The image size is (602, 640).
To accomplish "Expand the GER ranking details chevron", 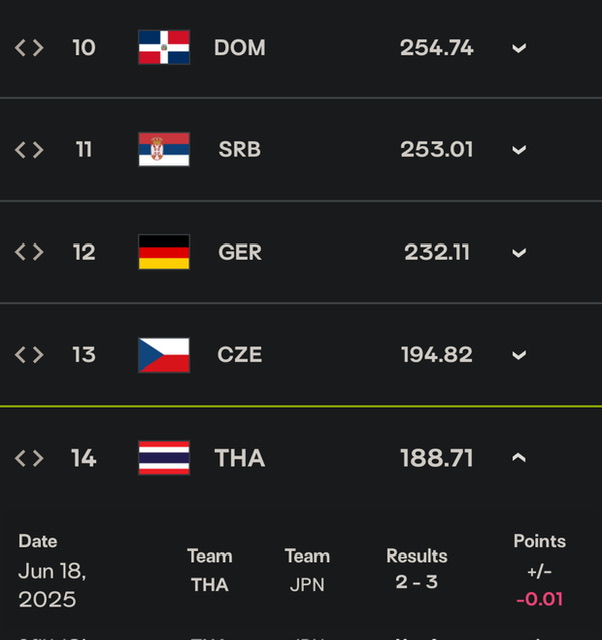I will (x=519, y=253).
